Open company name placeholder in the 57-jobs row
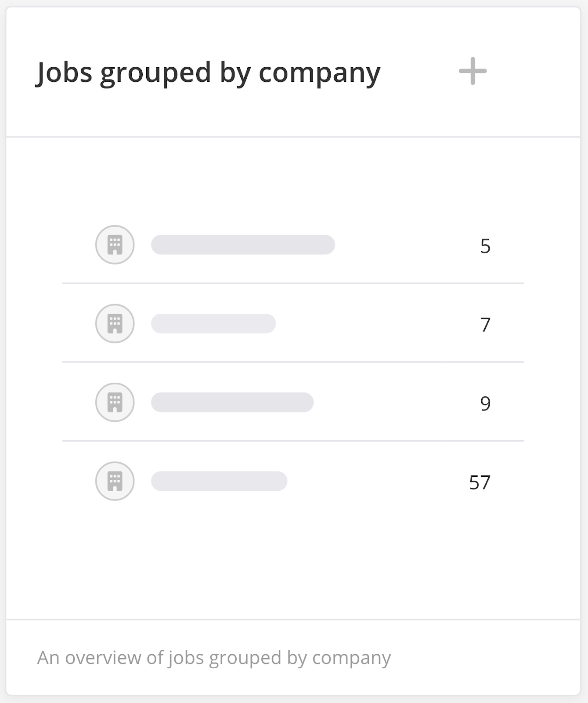The image size is (588, 703). click(219, 481)
